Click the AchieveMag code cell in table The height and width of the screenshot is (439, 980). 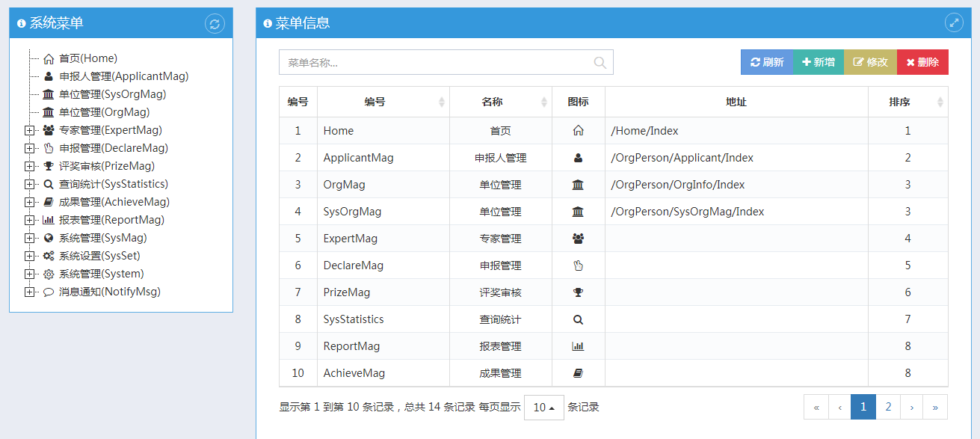tap(383, 373)
